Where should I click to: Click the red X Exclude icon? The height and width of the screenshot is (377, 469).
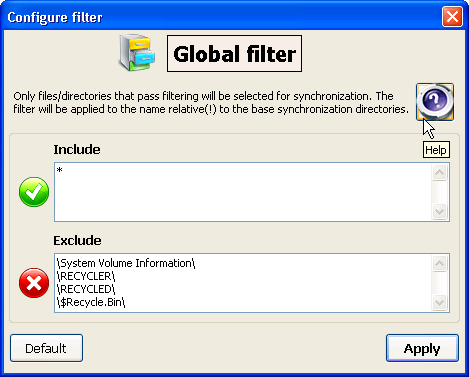point(34,283)
